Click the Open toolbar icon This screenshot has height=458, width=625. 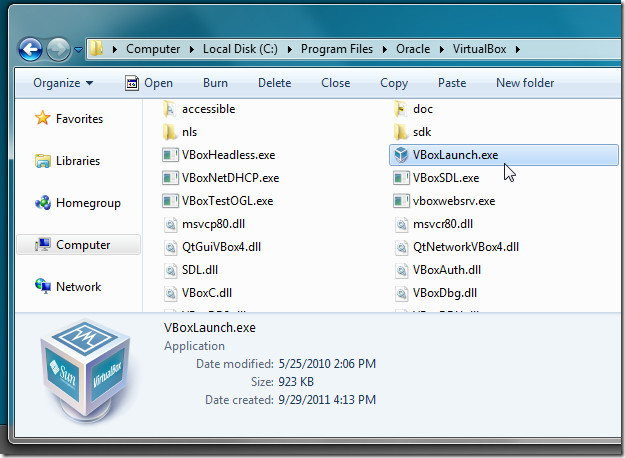click(132, 83)
